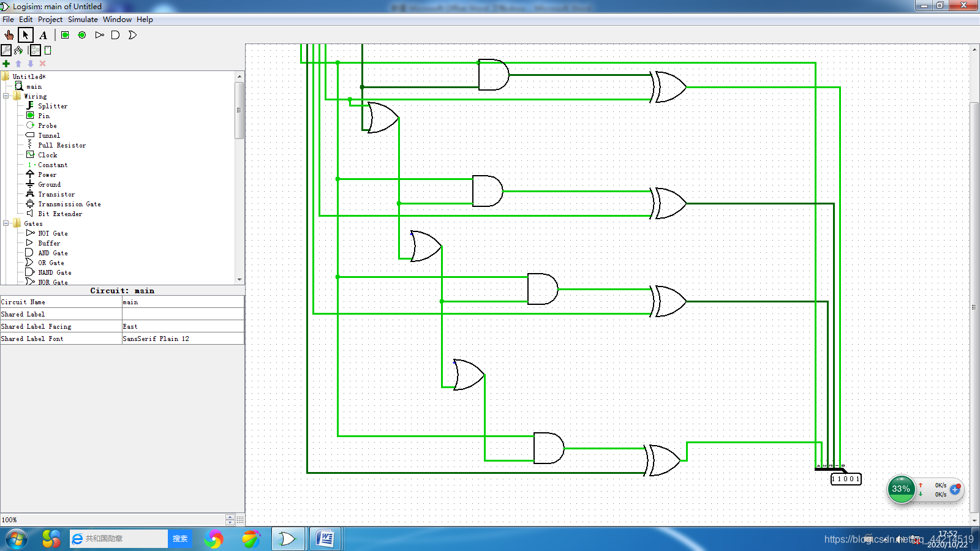Select AND Gate in the Gates library
The image size is (980, 551).
click(x=53, y=253)
